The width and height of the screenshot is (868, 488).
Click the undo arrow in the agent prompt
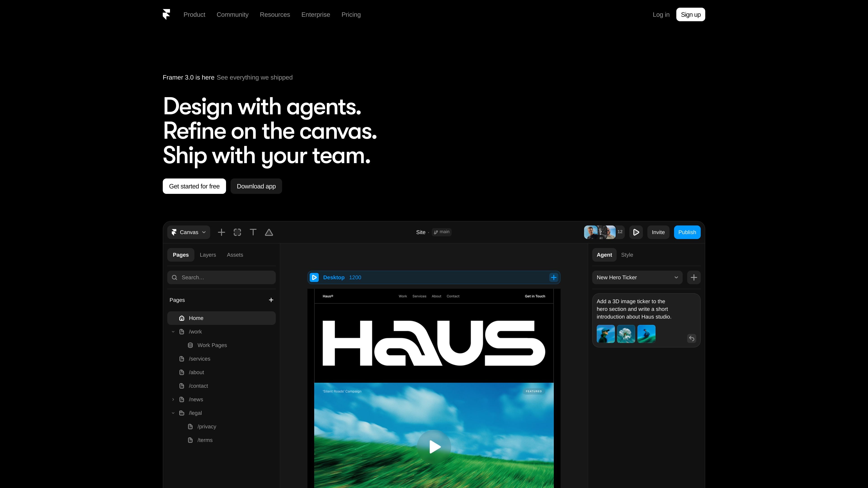691,338
